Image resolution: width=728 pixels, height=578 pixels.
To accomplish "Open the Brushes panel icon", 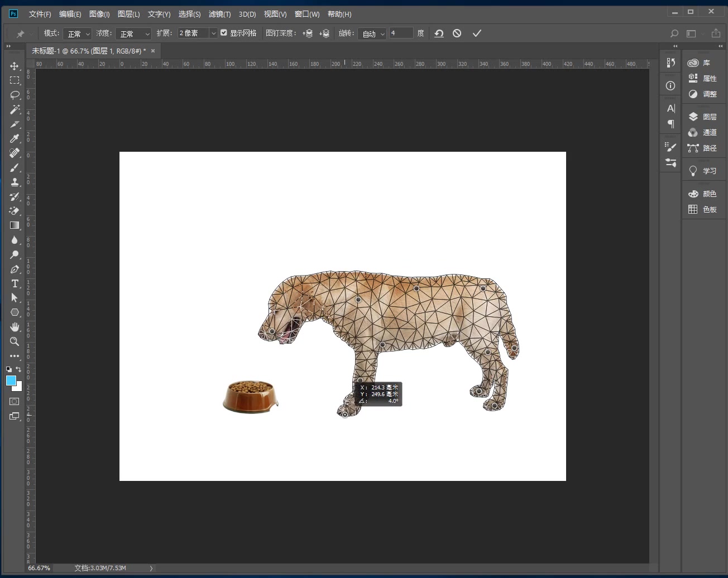I will pyautogui.click(x=670, y=162).
